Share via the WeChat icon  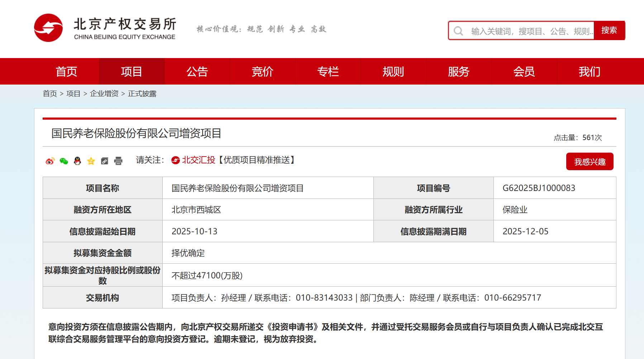click(x=64, y=161)
